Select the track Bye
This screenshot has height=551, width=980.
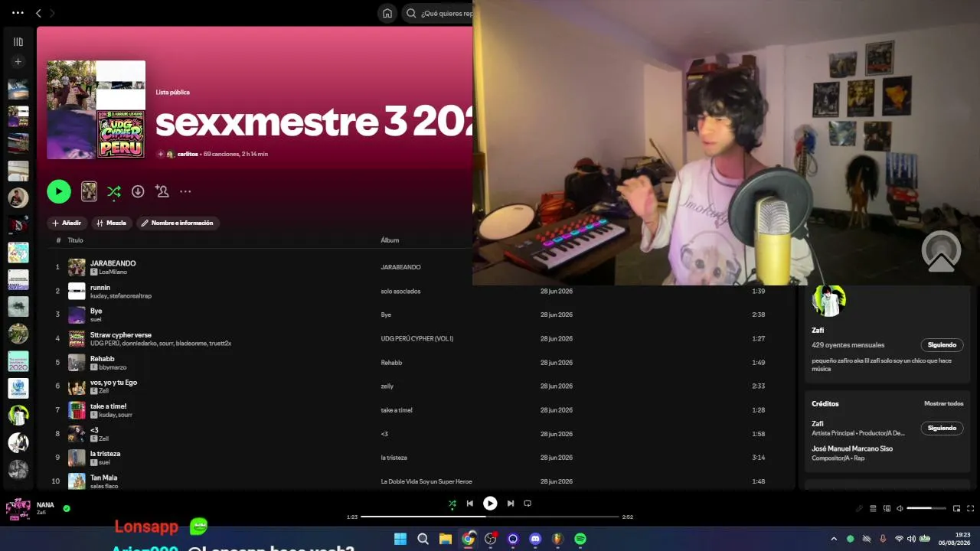[x=96, y=311]
